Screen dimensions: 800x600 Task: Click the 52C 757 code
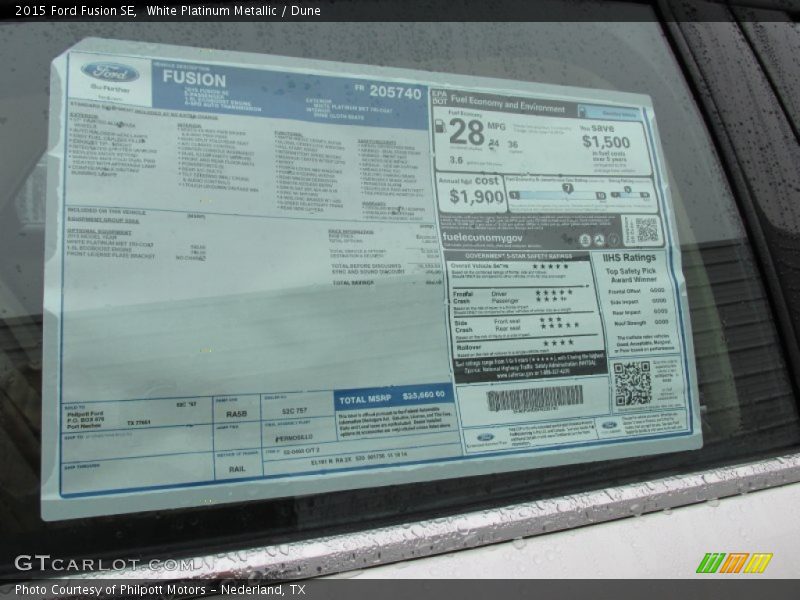tap(294, 411)
